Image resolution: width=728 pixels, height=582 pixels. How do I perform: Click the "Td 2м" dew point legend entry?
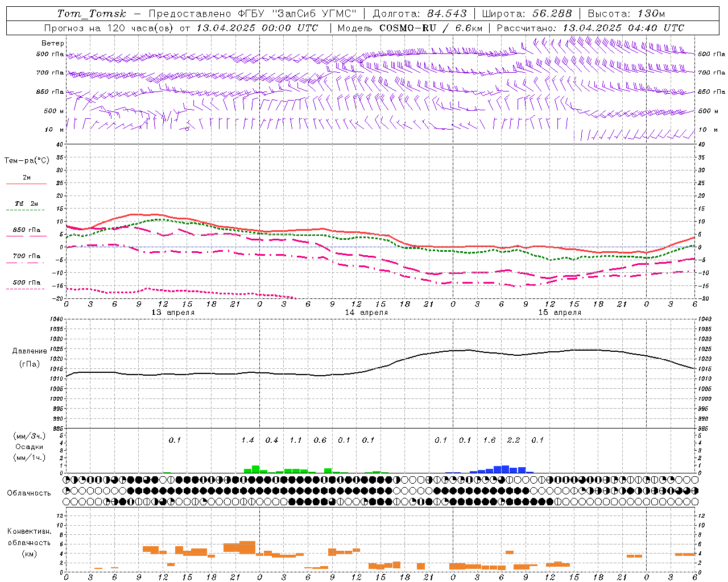[26, 203]
